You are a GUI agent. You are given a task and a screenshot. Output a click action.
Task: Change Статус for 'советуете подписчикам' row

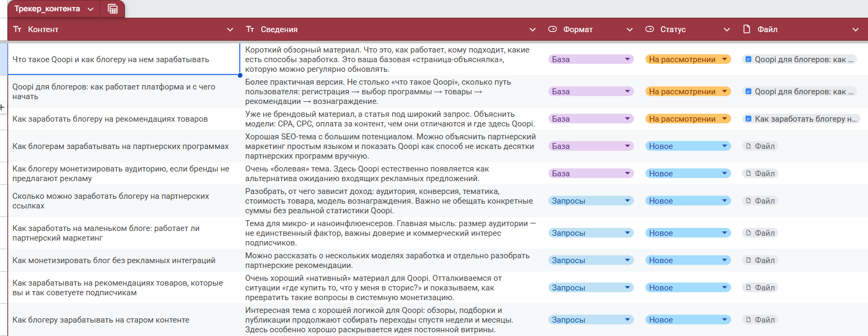click(x=688, y=288)
